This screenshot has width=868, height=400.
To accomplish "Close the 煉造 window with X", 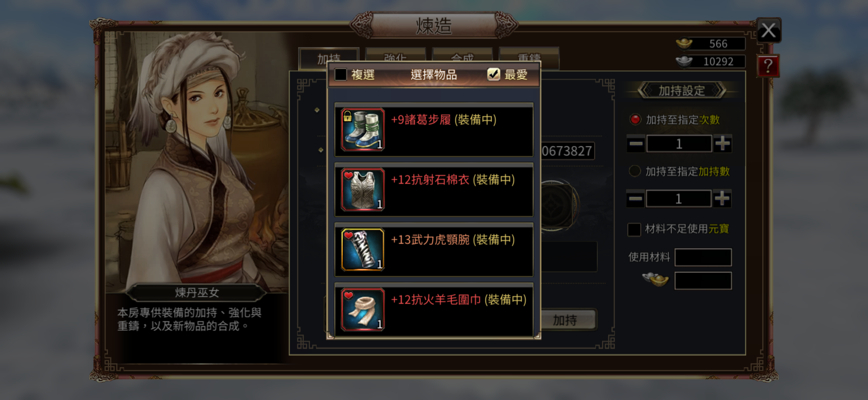I will (x=769, y=30).
